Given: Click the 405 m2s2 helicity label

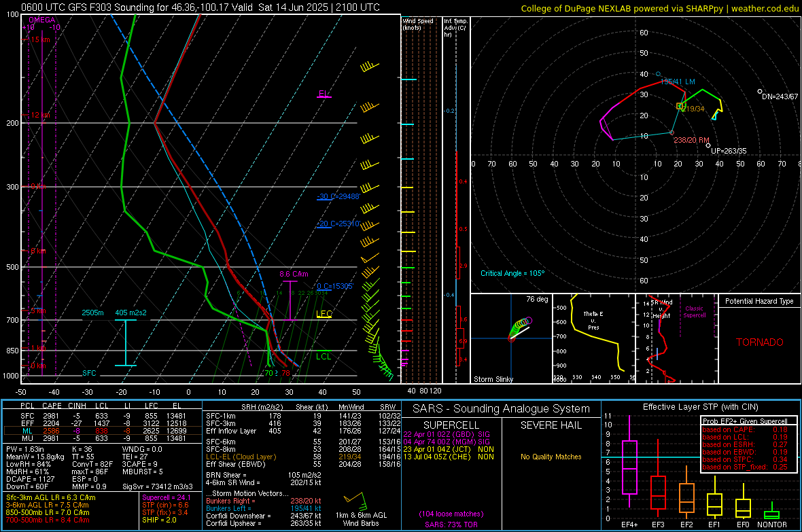Looking at the screenshot, I should coord(130,313).
